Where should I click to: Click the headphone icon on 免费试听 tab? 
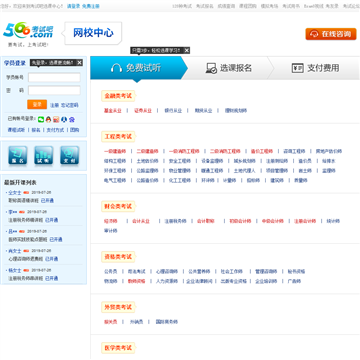(116, 68)
